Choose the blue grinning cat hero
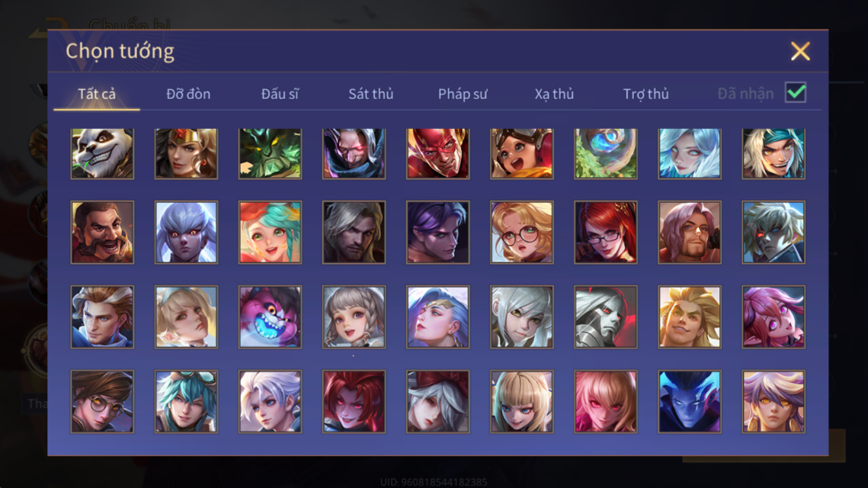 270,317
